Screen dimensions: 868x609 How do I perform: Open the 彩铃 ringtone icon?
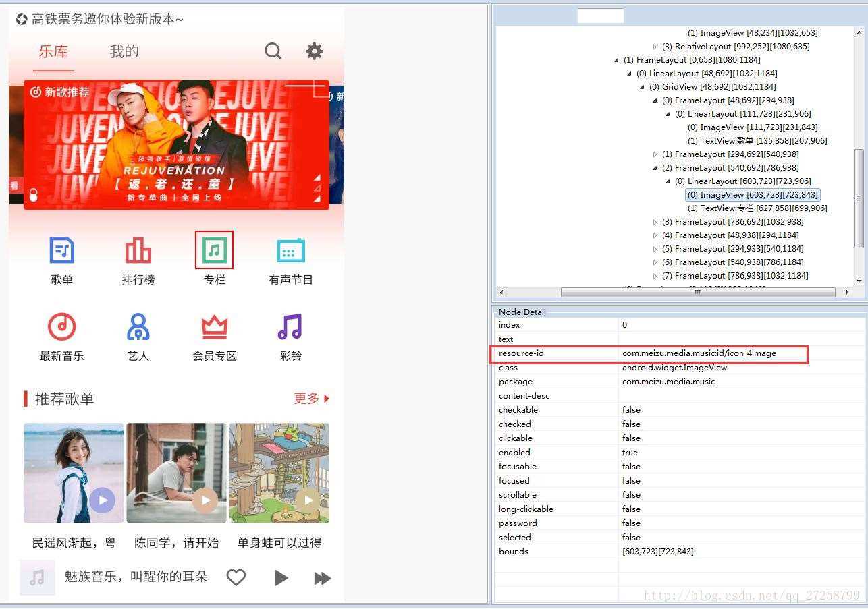[290, 327]
